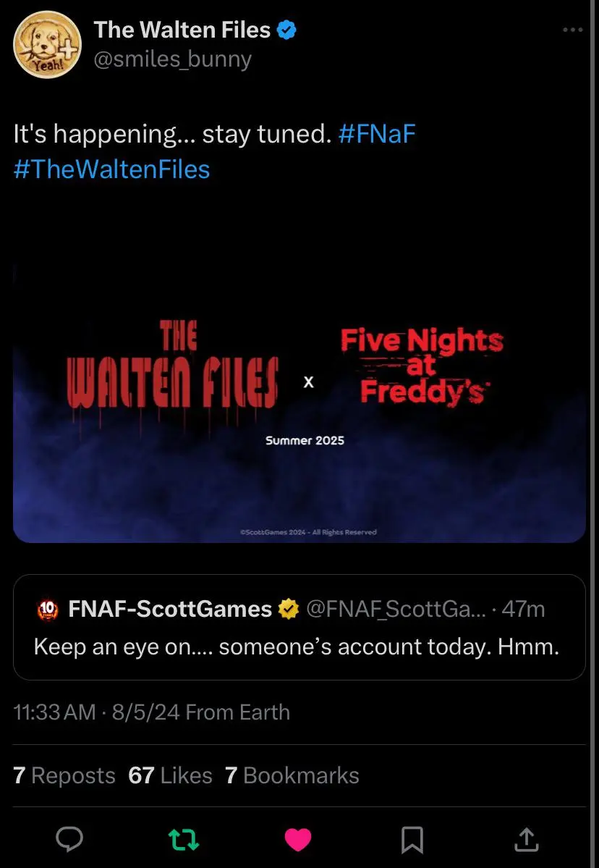Open the #TheWaltenFiles hashtag

click(112, 169)
